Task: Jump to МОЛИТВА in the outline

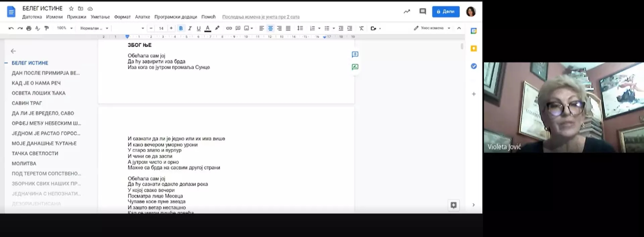Action: (24, 163)
